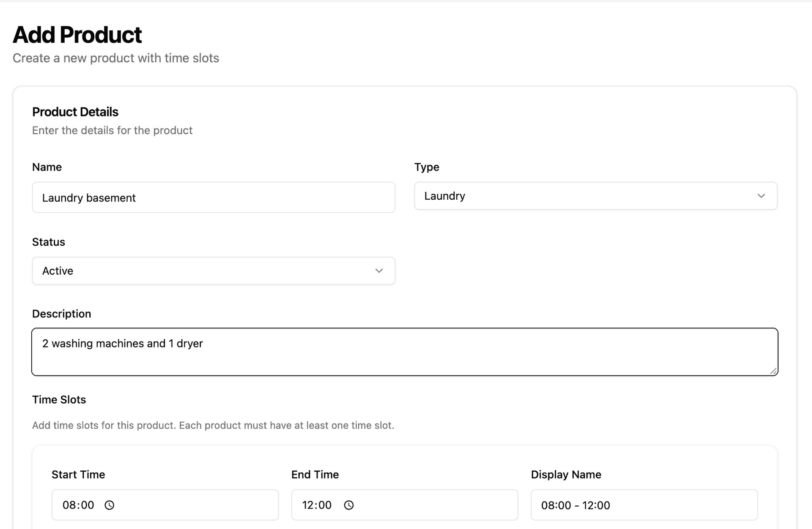812x529 pixels.
Task: Click the resize handle of the Description box
Action: [774, 372]
